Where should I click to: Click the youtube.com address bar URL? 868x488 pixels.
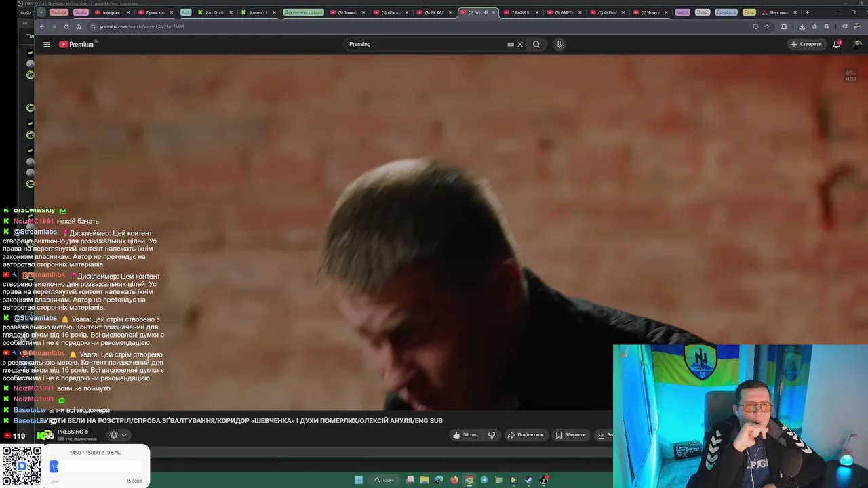tap(142, 26)
